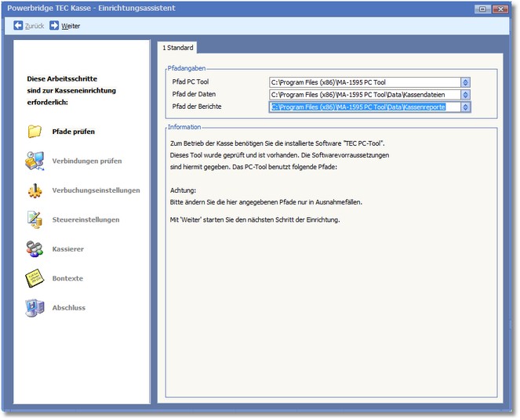
Task: Select the 1 Standard tab
Action: (x=177, y=49)
